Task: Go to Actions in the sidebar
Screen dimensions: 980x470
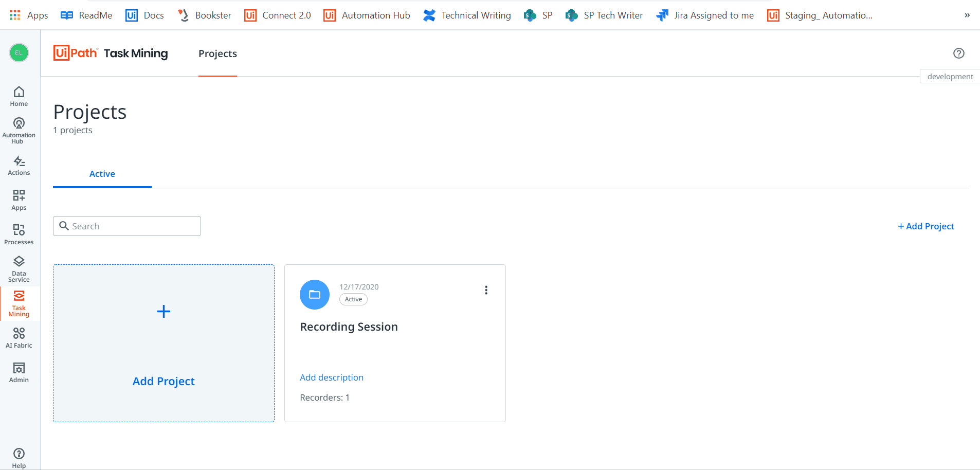Action: click(19, 166)
